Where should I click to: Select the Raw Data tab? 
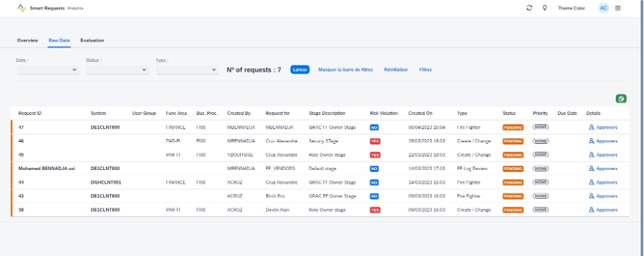(59, 41)
